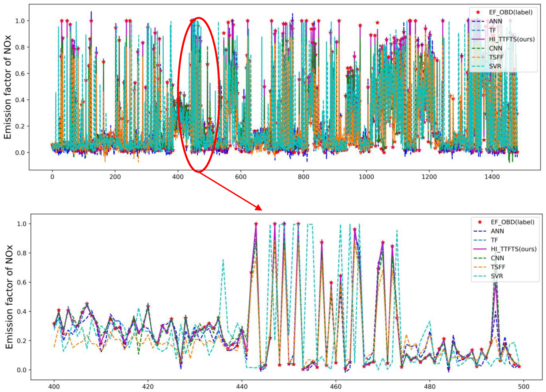Click the red star marker in bottom legend

[480, 222]
